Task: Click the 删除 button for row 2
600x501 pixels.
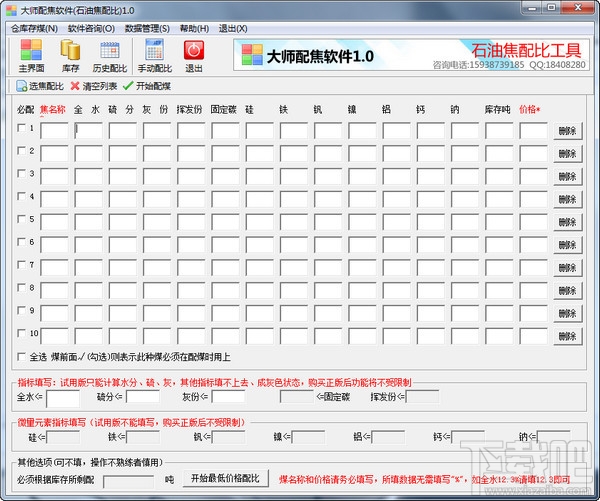Action: 568,154
